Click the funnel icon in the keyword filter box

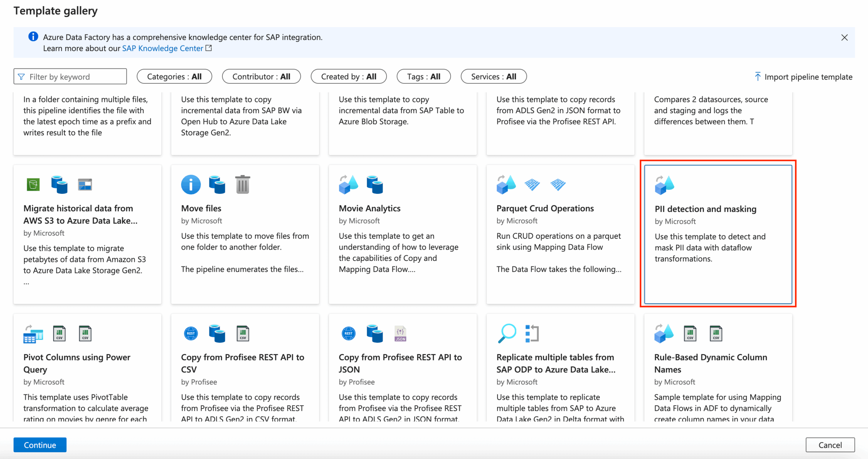click(x=22, y=76)
